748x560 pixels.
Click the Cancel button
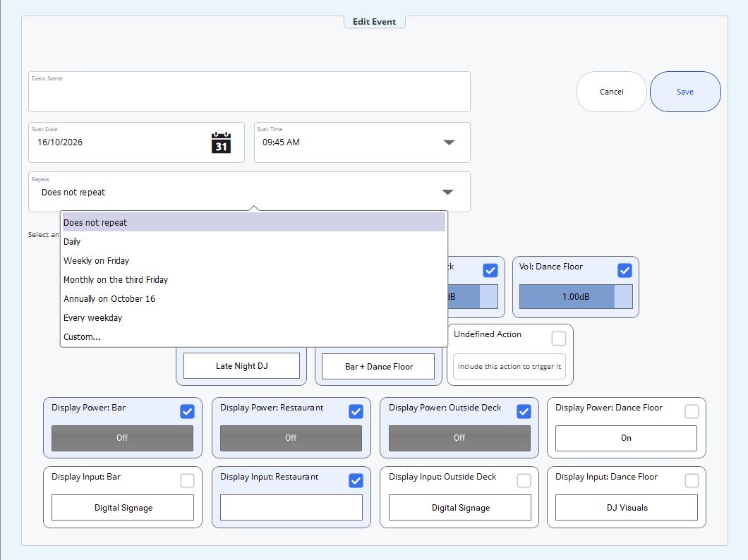pyautogui.click(x=612, y=92)
